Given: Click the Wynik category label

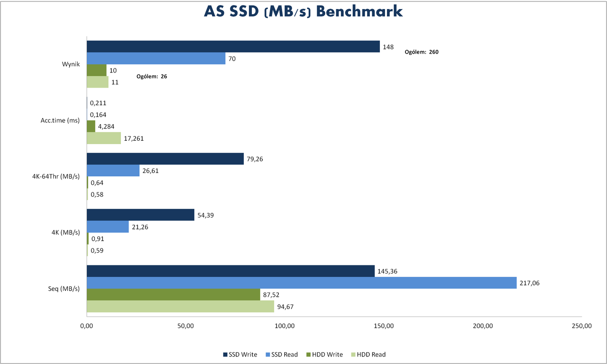Looking at the screenshot, I should coord(71,64).
